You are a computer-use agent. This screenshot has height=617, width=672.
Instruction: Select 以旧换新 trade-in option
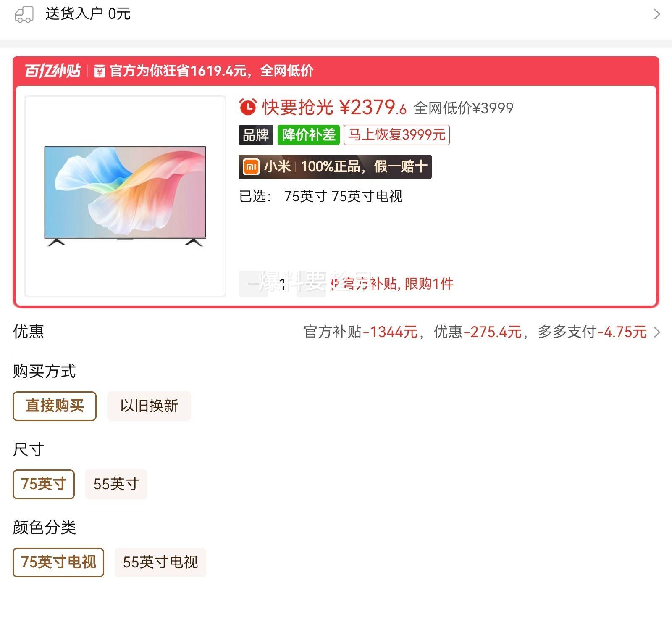tap(149, 406)
